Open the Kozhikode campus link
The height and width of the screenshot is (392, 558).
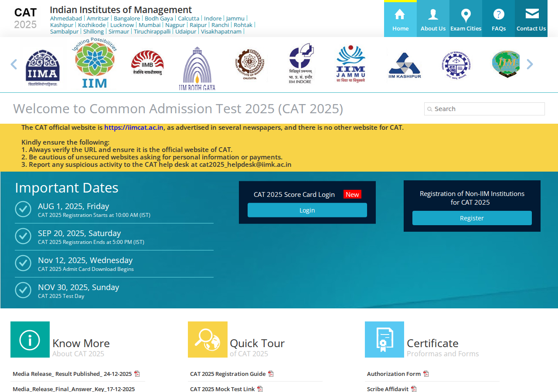(x=92, y=25)
